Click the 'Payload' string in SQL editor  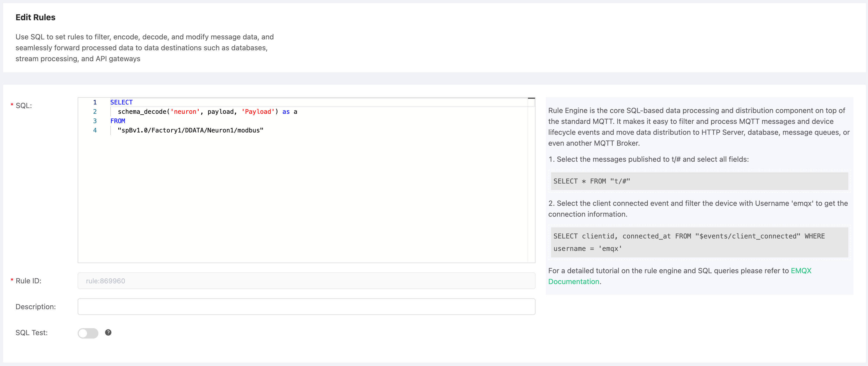click(x=258, y=112)
